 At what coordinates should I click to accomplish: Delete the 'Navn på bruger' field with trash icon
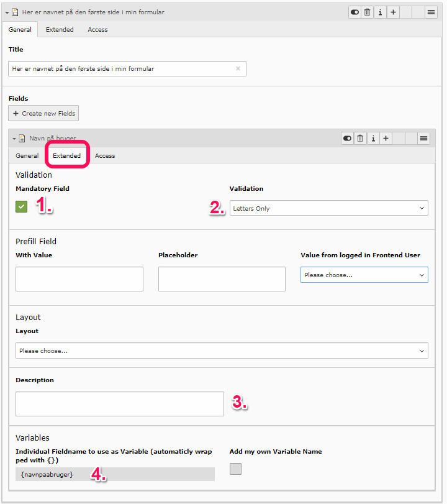[x=360, y=138]
